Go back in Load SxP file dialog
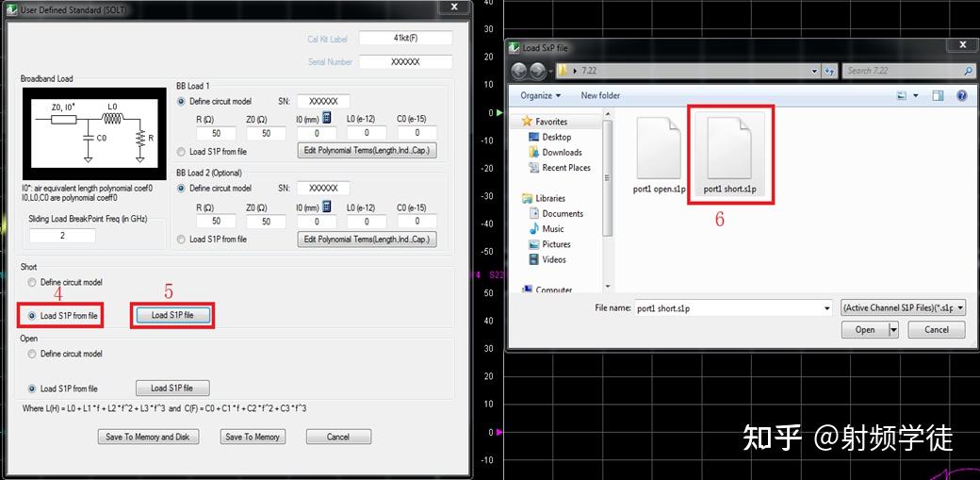The width and height of the screenshot is (980, 480). (520, 71)
